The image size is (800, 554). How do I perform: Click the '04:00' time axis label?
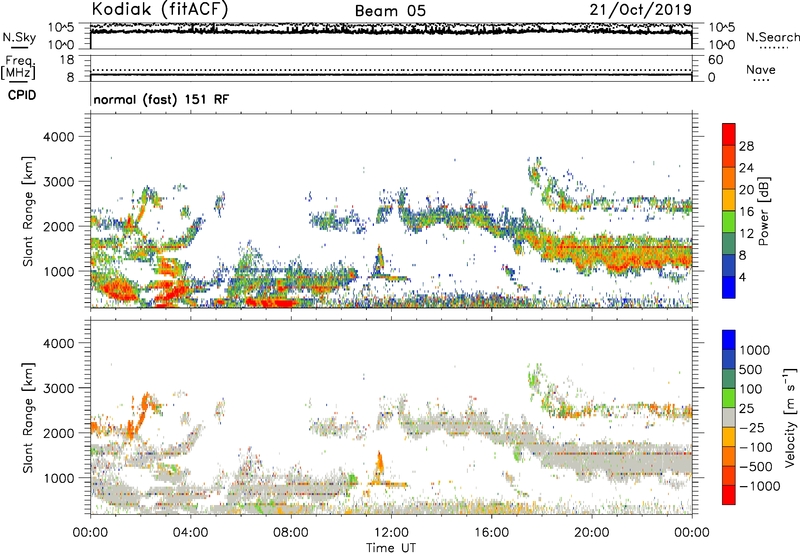point(190,533)
